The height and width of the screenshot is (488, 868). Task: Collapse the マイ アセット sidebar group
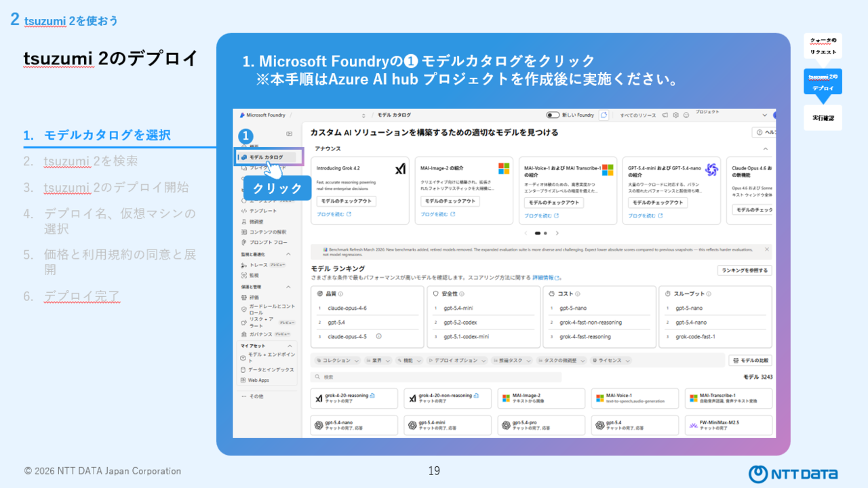pos(290,346)
